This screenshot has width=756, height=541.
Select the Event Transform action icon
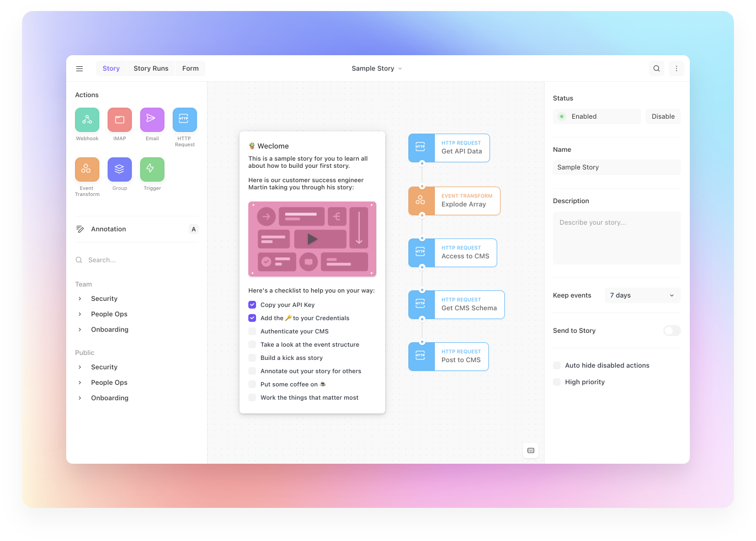(87, 169)
